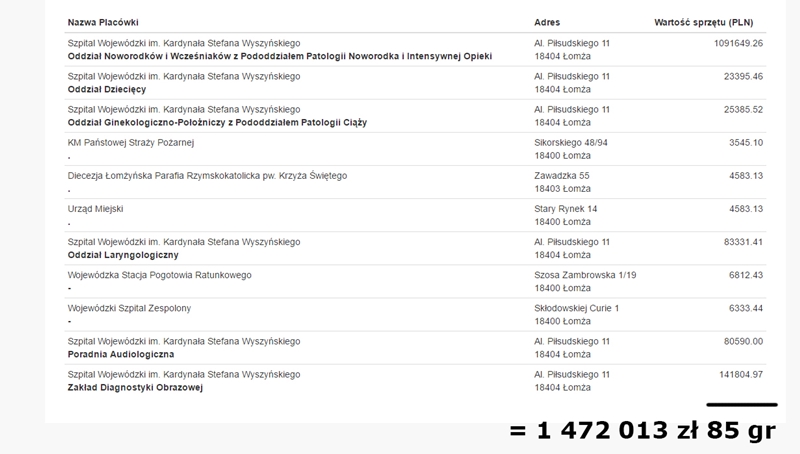The image size is (800, 454).
Task: Select the Szosa Zambrowska 1/19 address
Action: 585,275
